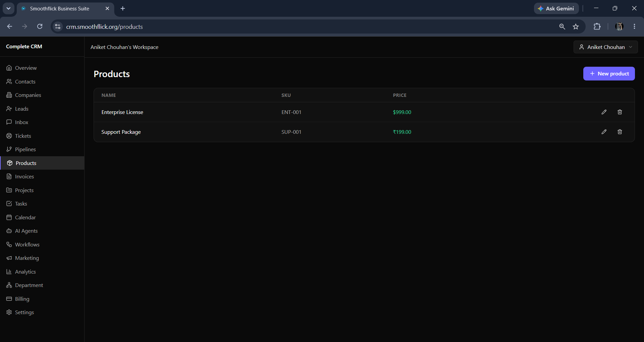Switch to the Invoices section
Screen dimensions: 644x342
pos(42,176)
